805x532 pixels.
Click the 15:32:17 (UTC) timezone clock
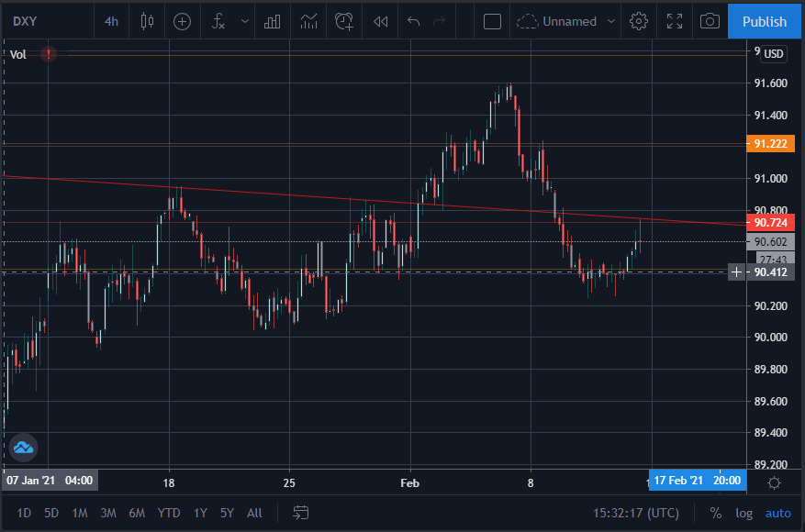(x=635, y=513)
